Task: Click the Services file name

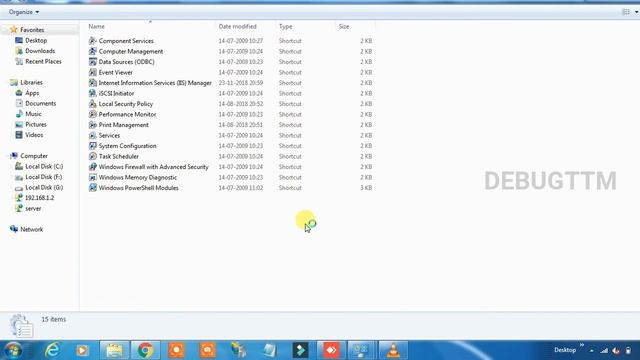Action: point(109,136)
